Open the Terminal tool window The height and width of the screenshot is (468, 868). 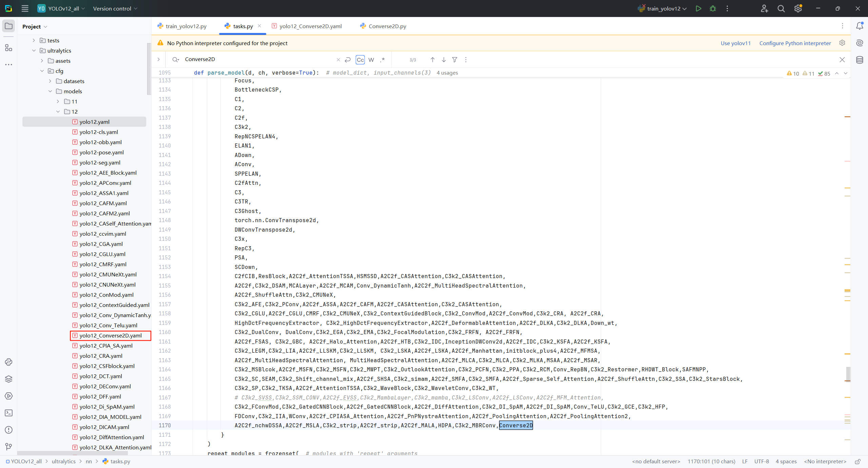tap(9, 413)
